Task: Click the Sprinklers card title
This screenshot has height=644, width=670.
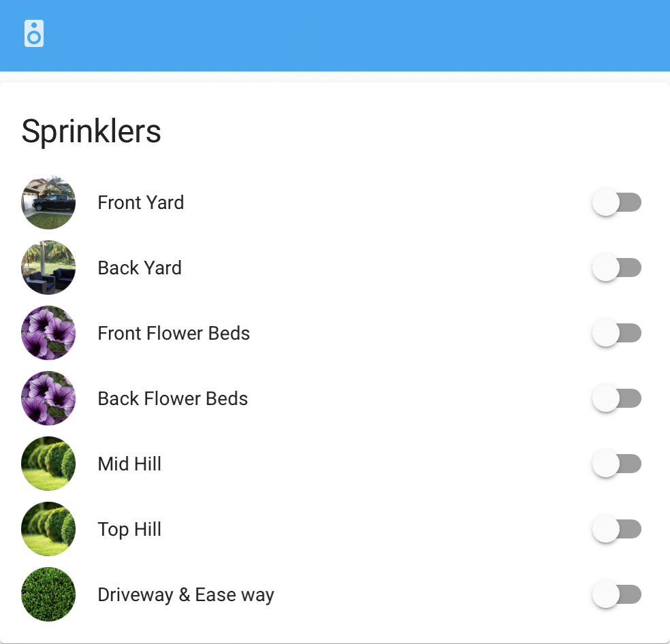Action: point(91,131)
